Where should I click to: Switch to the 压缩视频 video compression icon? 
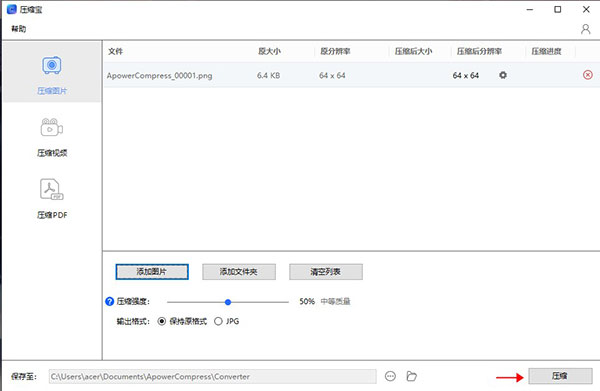(x=52, y=127)
